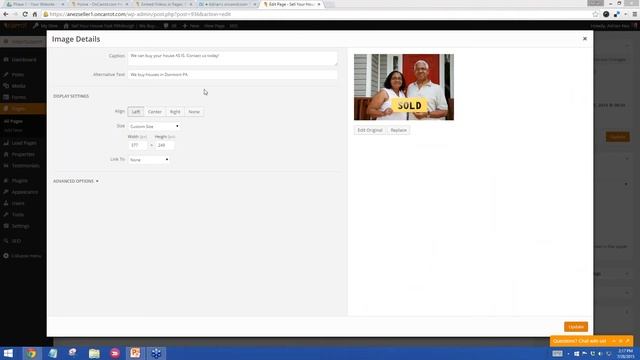Image resolution: width=640 pixels, height=360 pixels.
Task: Set image alignment to Left
Action: point(136,111)
